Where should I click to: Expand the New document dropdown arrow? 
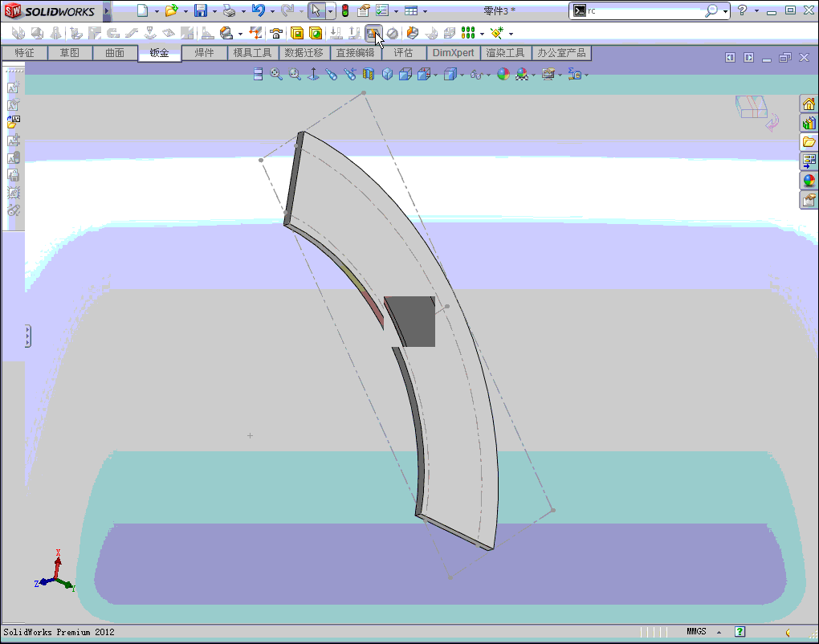157,11
